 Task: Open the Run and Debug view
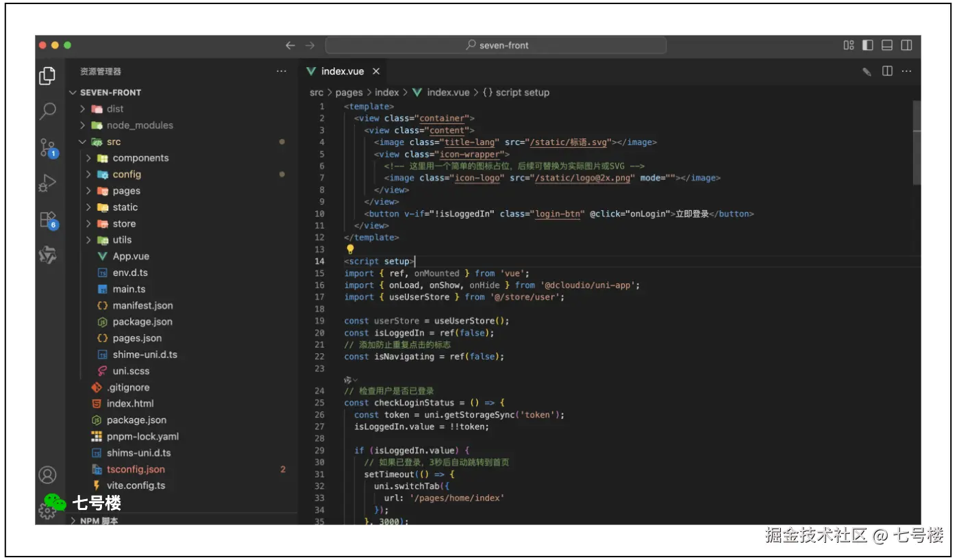pyautogui.click(x=47, y=183)
